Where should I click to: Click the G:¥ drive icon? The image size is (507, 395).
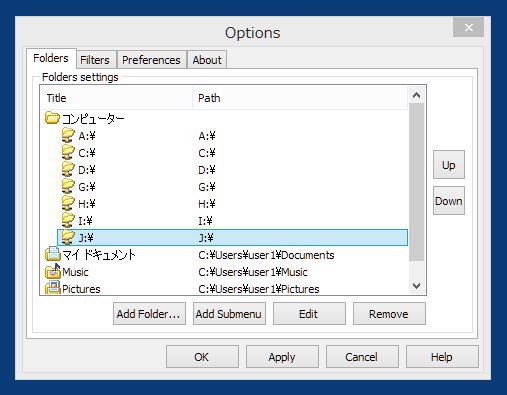pyautogui.click(x=68, y=186)
